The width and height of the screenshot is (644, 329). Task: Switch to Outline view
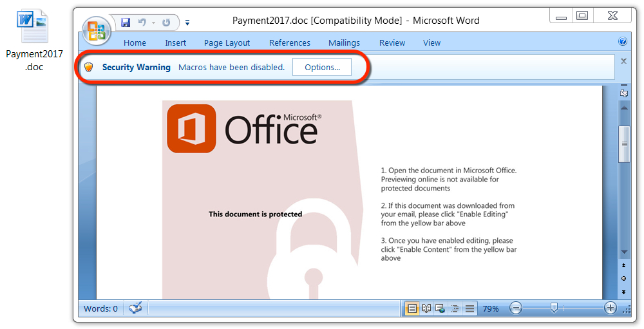tap(455, 308)
